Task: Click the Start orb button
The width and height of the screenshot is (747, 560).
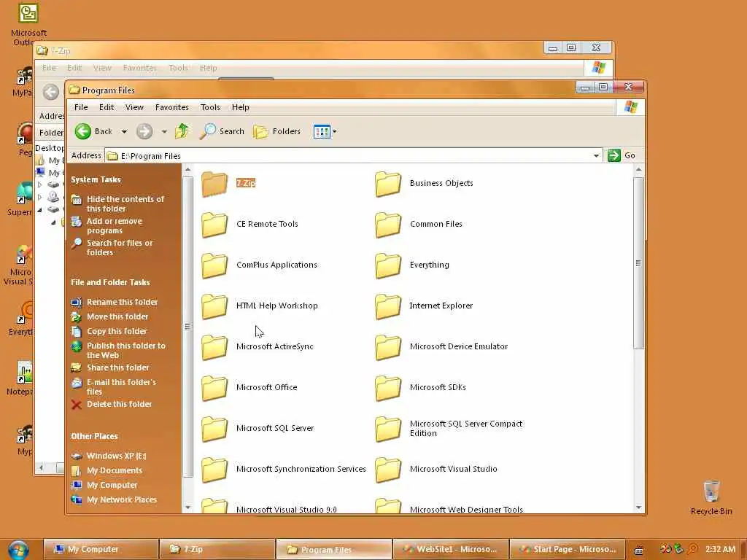Action: point(18,550)
